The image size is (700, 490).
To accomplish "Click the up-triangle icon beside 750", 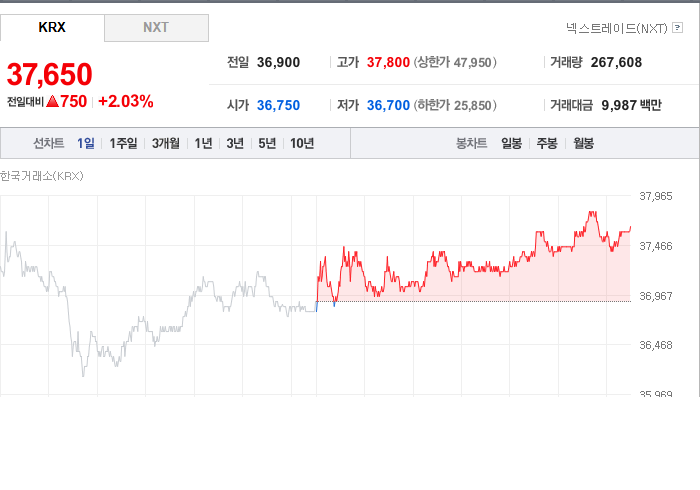I will [x=53, y=101].
